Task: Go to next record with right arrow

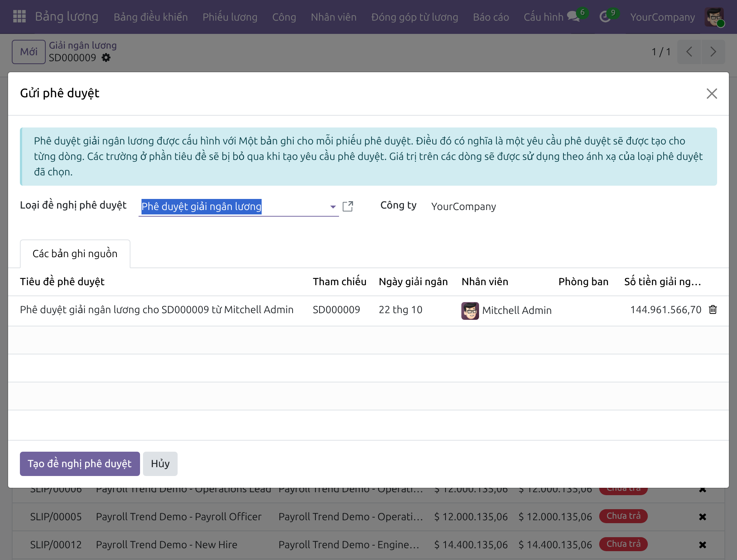Action: click(713, 52)
